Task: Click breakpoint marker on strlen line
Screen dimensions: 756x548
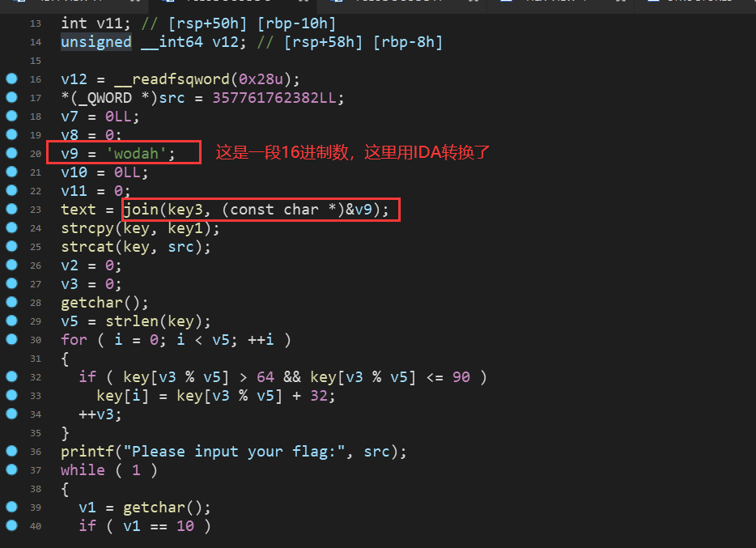Action: tap(11, 321)
